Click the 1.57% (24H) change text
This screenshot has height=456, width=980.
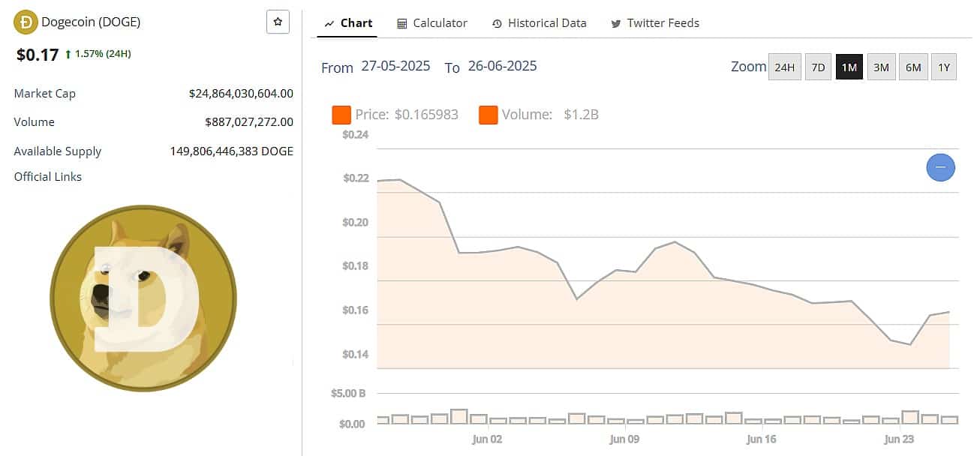[x=103, y=54]
